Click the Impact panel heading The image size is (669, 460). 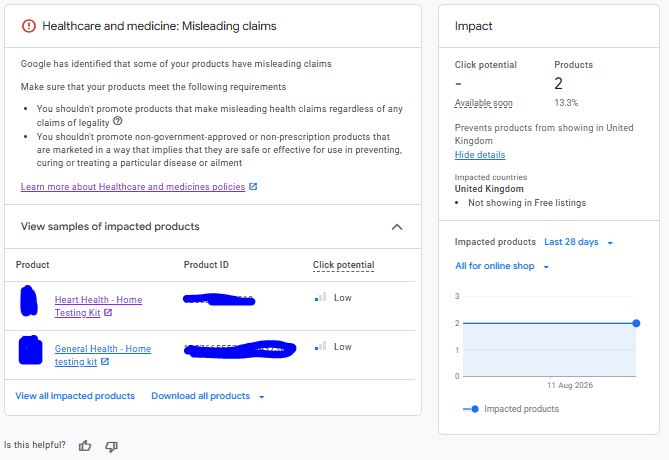click(x=473, y=26)
